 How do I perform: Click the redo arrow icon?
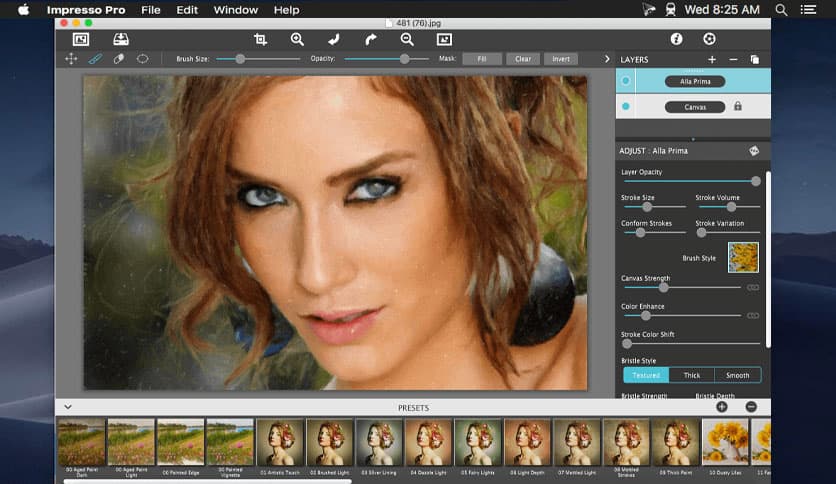(x=371, y=39)
